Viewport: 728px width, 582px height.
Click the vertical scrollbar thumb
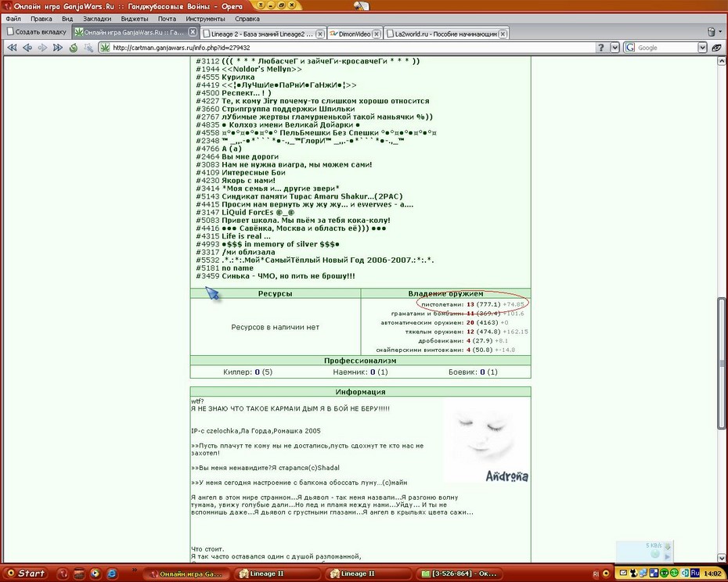pos(722,364)
